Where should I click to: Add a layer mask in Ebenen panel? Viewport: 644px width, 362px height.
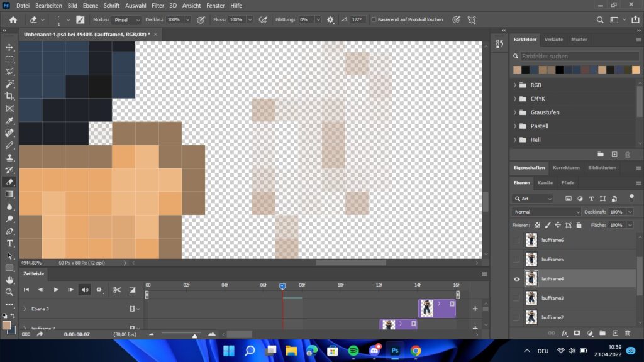(577, 333)
